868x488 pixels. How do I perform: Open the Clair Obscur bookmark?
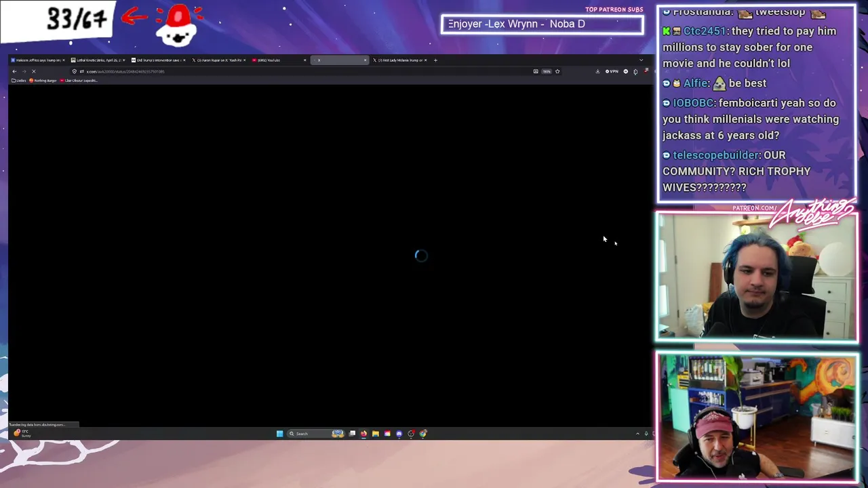[79, 81]
